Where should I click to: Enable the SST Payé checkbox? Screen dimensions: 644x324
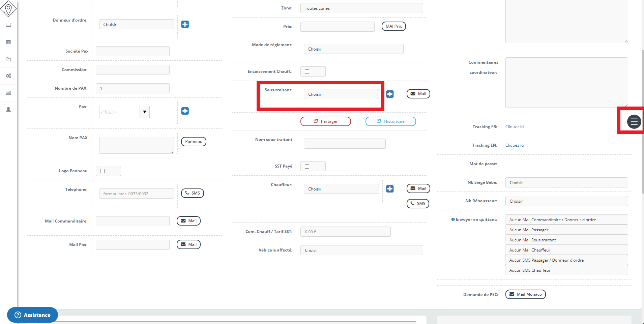[307, 166]
